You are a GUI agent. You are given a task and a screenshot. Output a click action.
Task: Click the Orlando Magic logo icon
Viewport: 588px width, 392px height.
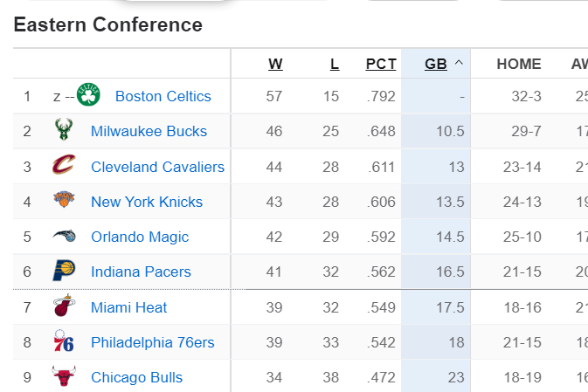tap(65, 237)
